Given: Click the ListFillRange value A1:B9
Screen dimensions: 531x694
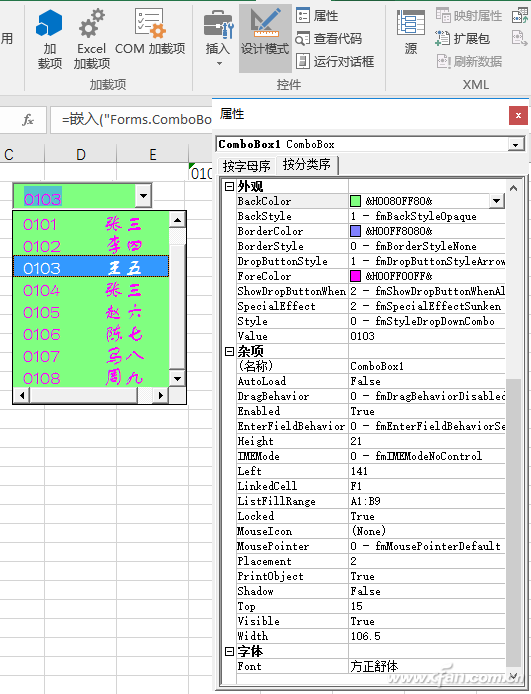Looking at the screenshot, I should coord(427,501).
